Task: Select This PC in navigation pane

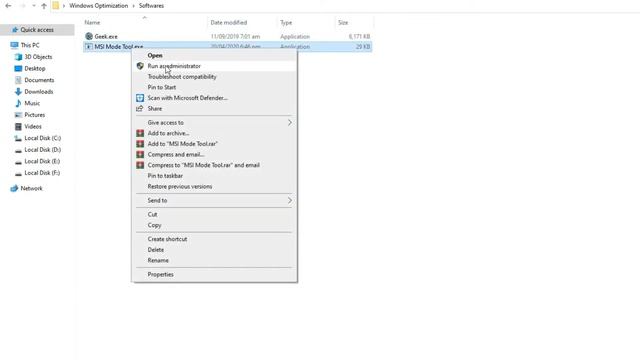Action: pyautogui.click(x=30, y=45)
